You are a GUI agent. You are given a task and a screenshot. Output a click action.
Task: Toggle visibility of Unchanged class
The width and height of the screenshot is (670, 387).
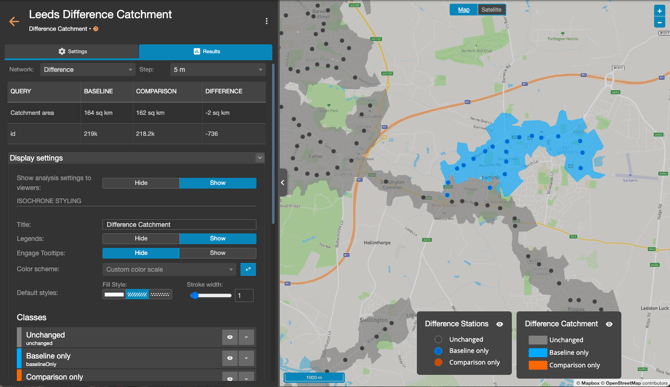click(230, 337)
